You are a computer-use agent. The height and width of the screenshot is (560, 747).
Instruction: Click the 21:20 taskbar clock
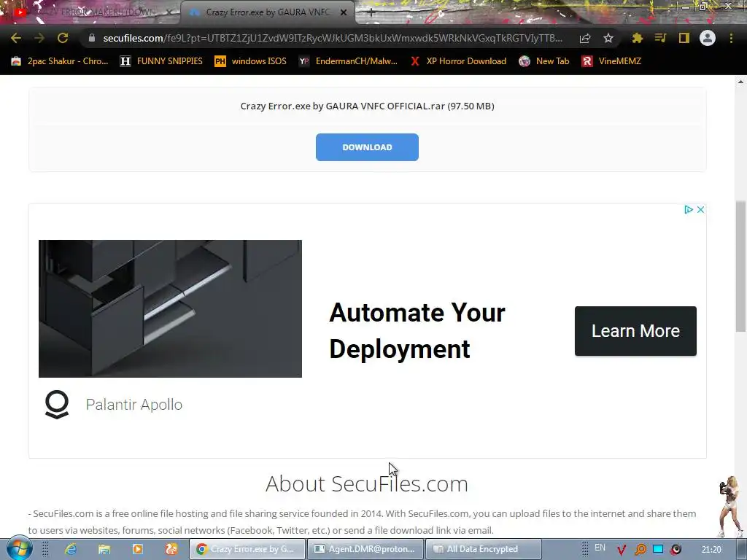pyautogui.click(x=711, y=550)
